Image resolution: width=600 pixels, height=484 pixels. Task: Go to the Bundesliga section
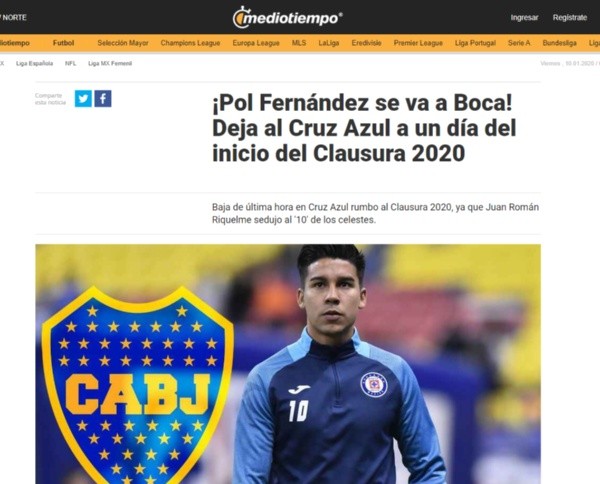559,43
